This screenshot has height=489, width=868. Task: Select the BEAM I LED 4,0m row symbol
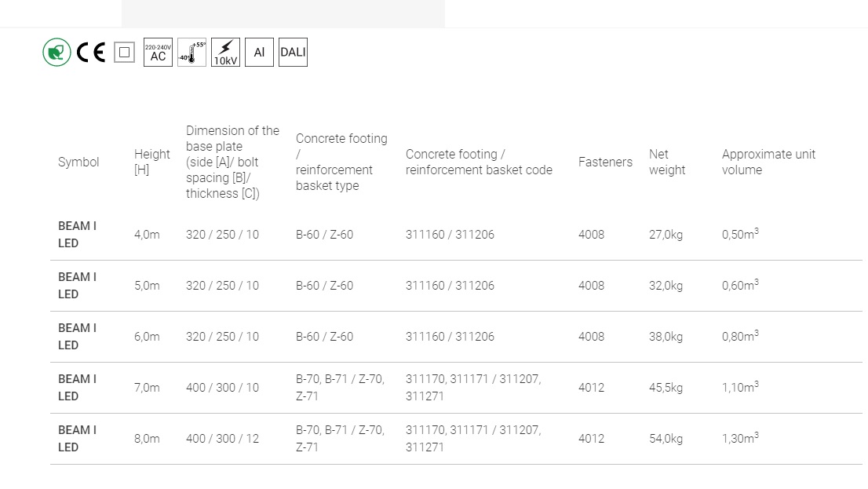(77, 235)
